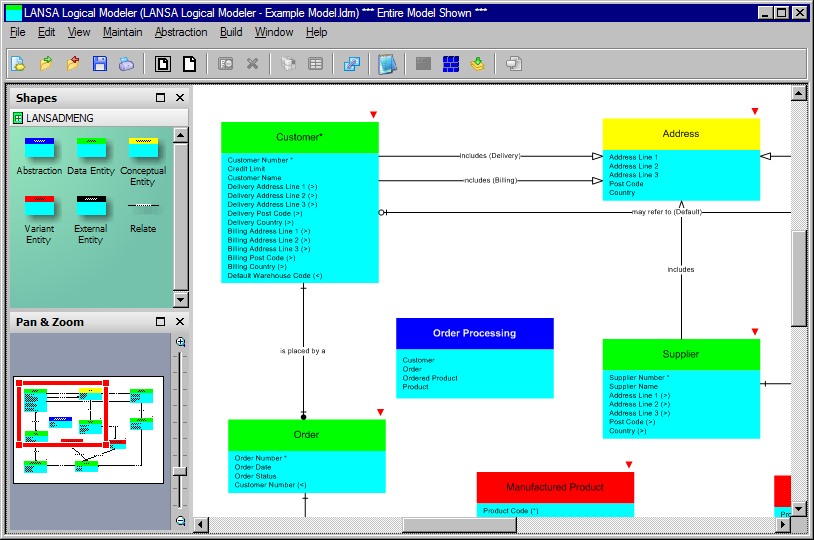The height and width of the screenshot is (540, 814).
Task: Select the LANSADMENG stencil header
Action: (x=99, y=118)
